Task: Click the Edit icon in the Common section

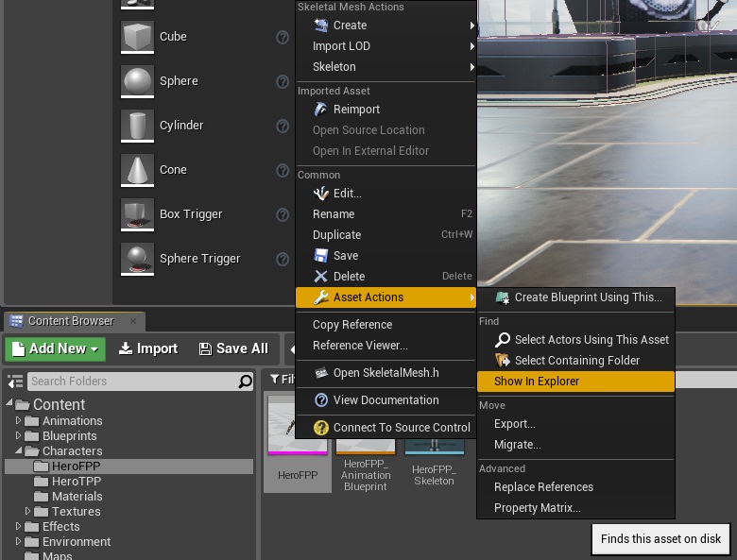Action: click(321, 193)
